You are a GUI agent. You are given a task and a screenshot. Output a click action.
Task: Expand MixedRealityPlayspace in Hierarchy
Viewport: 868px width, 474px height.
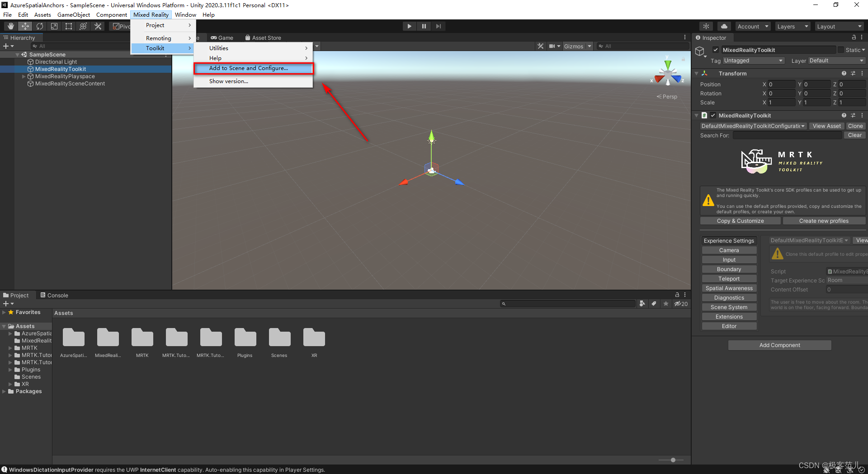click(24, 76)
